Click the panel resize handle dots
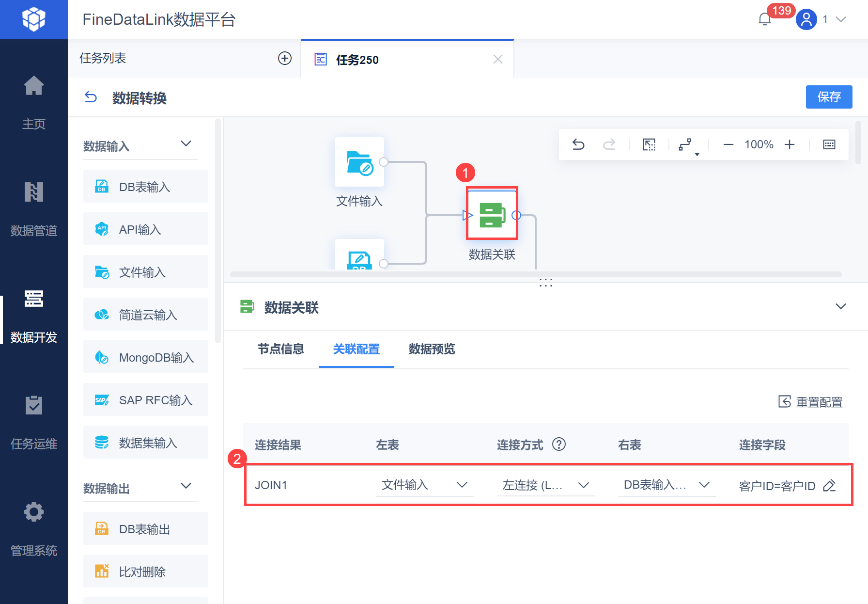The image size is (868, 604). [546, 283]
